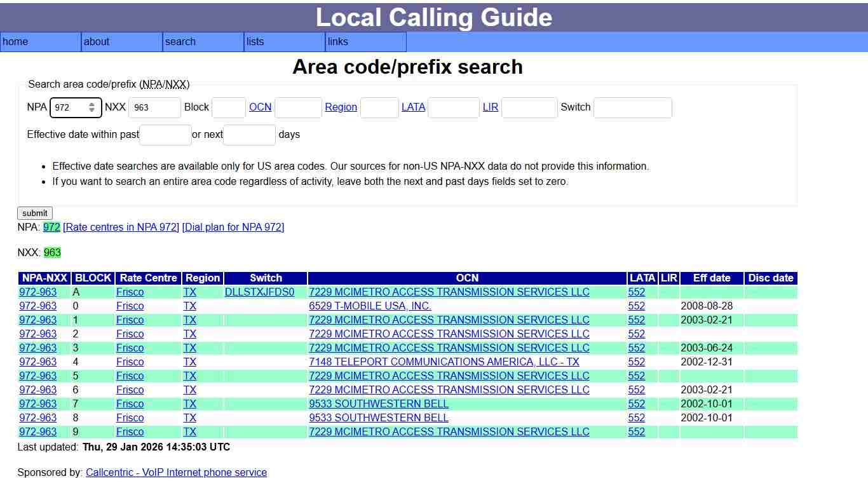Image resolution: width=868 pixels, height=488 pixels.
Task: Open the LATA field help link
Action: click(414, 107)
